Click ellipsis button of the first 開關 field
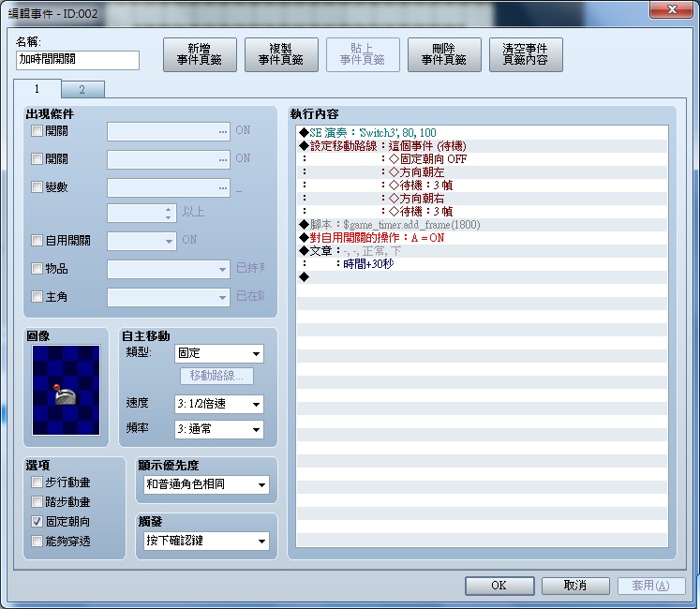The image size is (700, 609). tap(223, 132)
